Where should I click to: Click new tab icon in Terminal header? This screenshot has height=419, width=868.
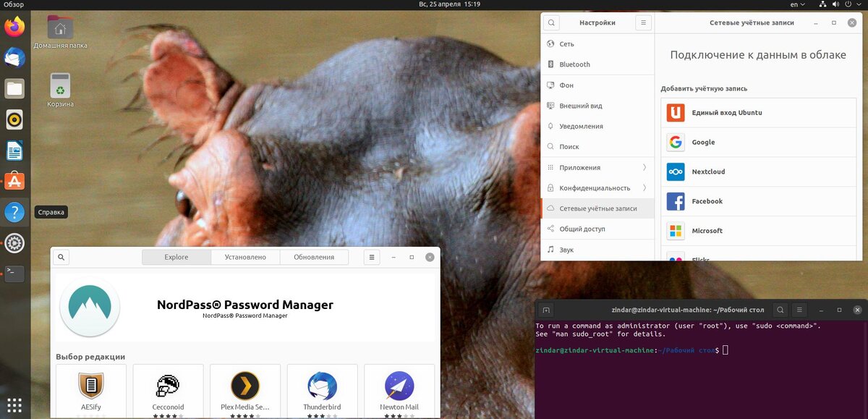(x=547, y=310)
